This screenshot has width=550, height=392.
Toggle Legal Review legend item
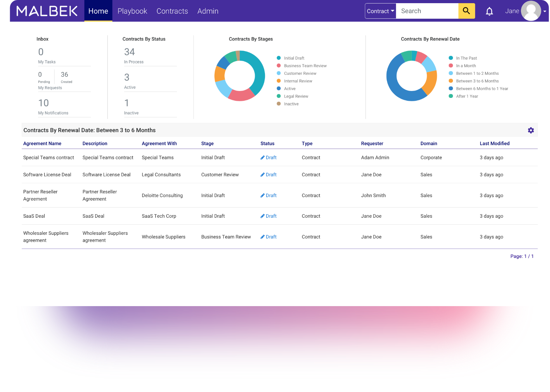pyautogui.click(x=296, y=96)
